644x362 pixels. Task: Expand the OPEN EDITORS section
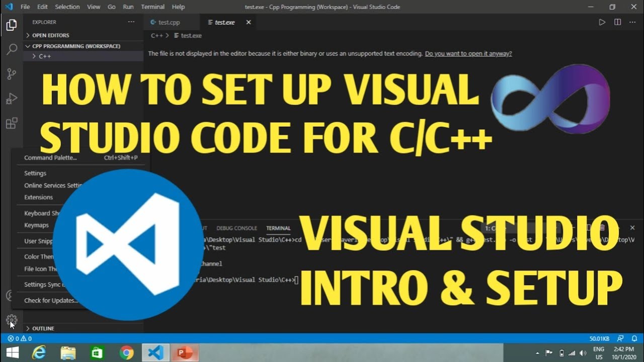50,35
